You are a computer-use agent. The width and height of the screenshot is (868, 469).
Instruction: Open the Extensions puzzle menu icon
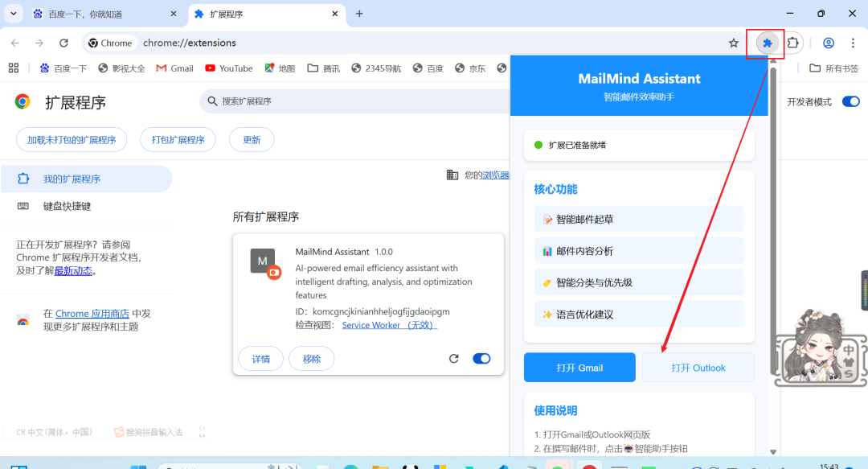click(x=792, y=43)
